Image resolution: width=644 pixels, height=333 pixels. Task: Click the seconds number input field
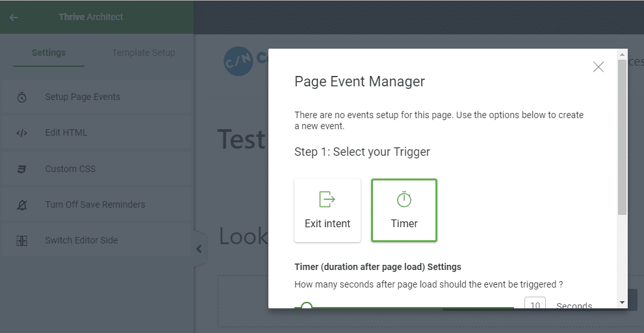(x=535, y=304)
